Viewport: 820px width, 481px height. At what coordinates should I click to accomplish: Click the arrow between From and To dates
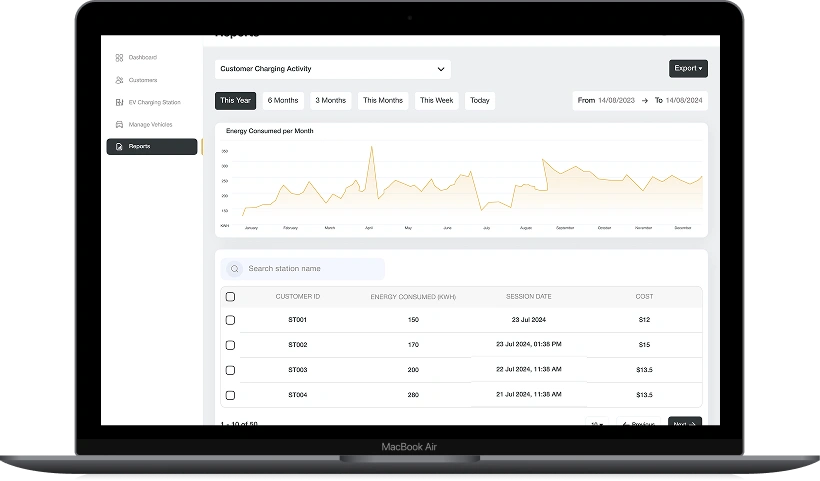click(x=644, y=100)
